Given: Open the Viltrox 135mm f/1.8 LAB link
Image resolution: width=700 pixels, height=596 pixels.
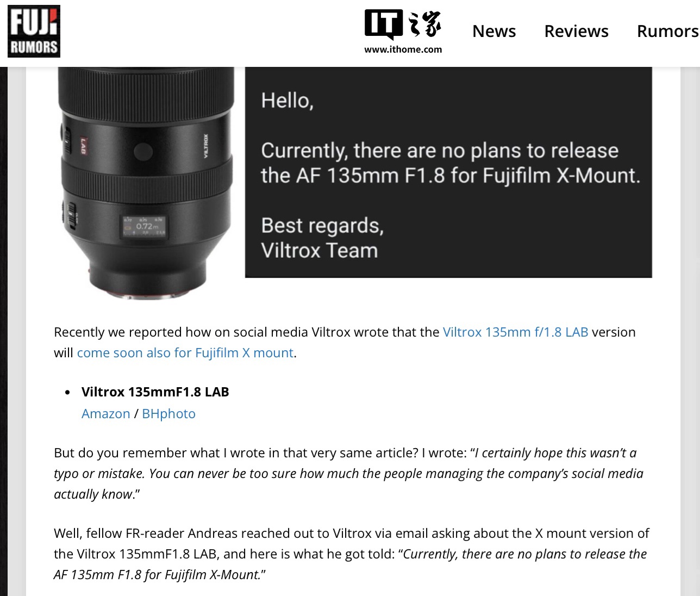Looking at the screenshot, I should coord(515,332).
